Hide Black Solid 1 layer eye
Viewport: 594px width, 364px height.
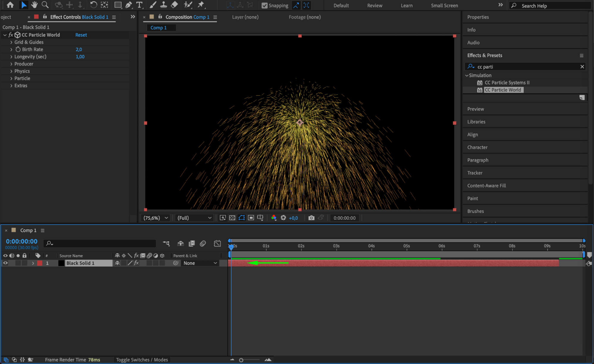pyautogui.click(x=5, y=263)
